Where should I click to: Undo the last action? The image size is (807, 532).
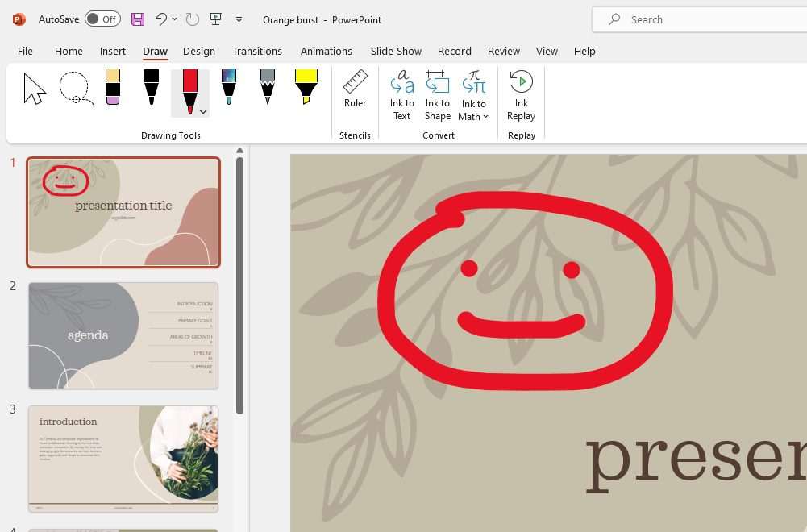tap(161, 19)
